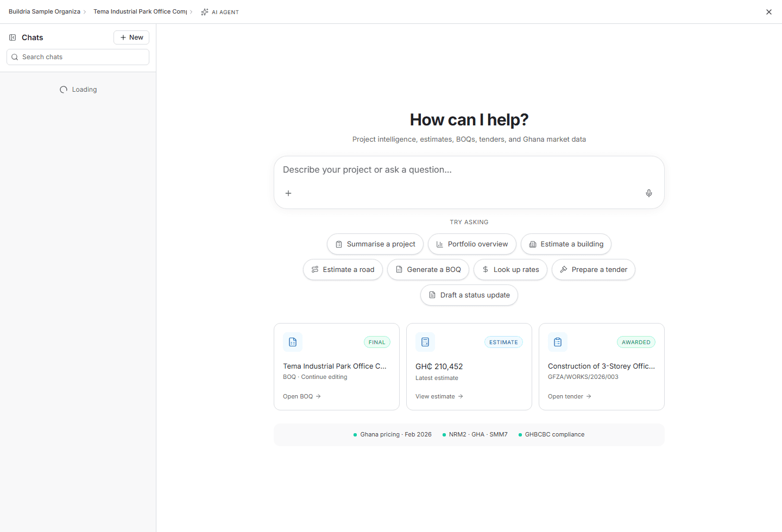Choose Generate a BOQ suggestion
Screen dimensions: 782x532
[428, 270]
